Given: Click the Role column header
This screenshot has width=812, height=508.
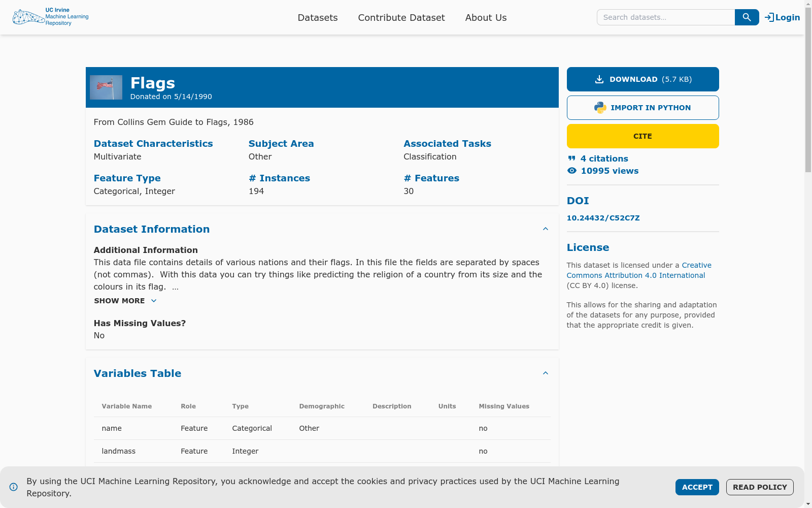Looking at the screenshot, I should tap(188, 406).
